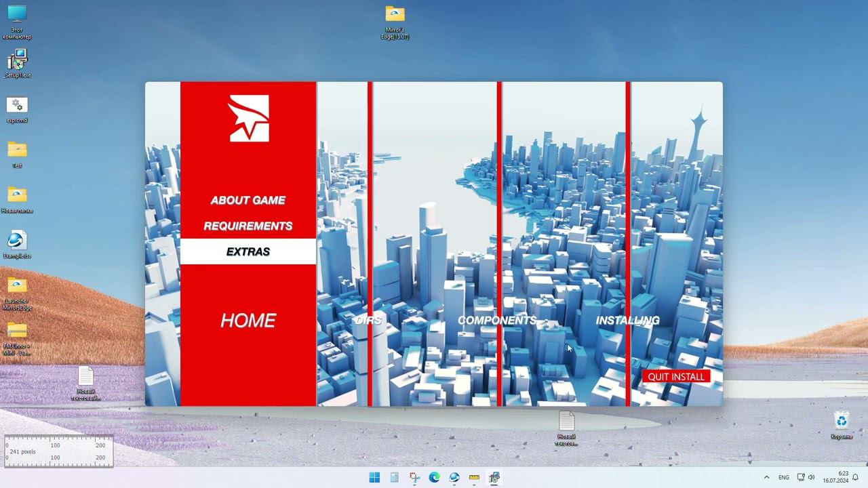Select the Mirror's Edge folder at desktop top
The image size is (868, 488).
395,22
